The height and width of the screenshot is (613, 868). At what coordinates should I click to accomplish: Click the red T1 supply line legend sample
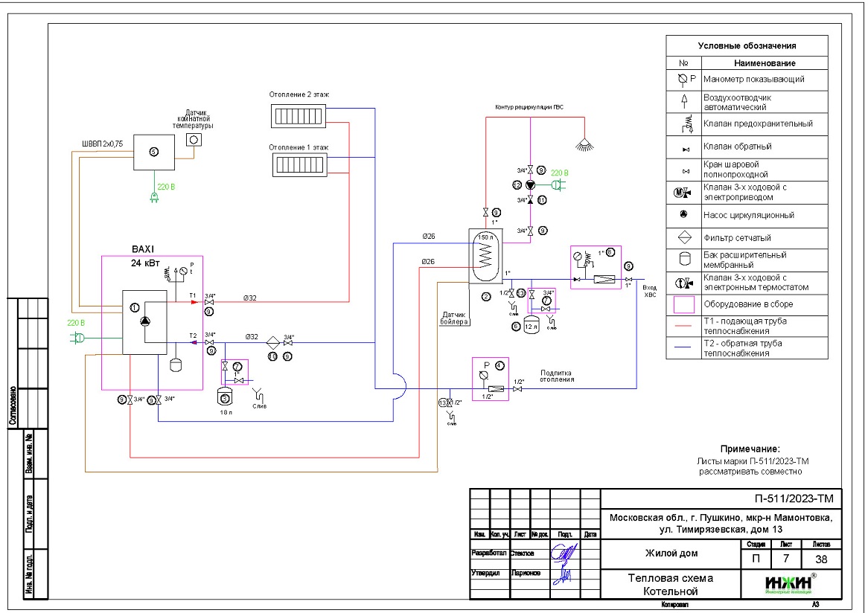[683, 326]
